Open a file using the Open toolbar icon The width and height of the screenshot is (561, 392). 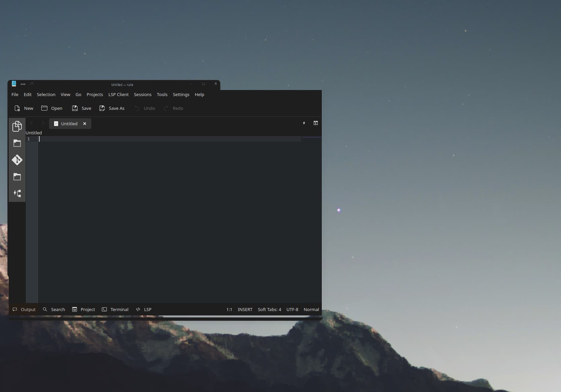click(51, 108)
